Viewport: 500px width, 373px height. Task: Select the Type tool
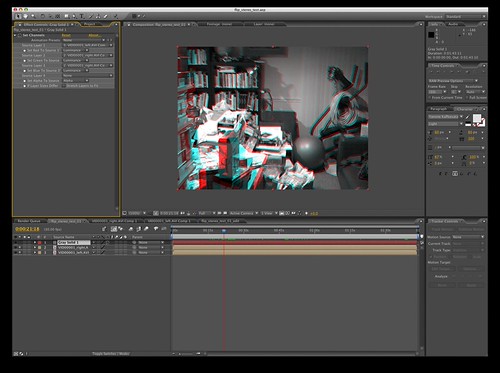(x=82, y=16)
